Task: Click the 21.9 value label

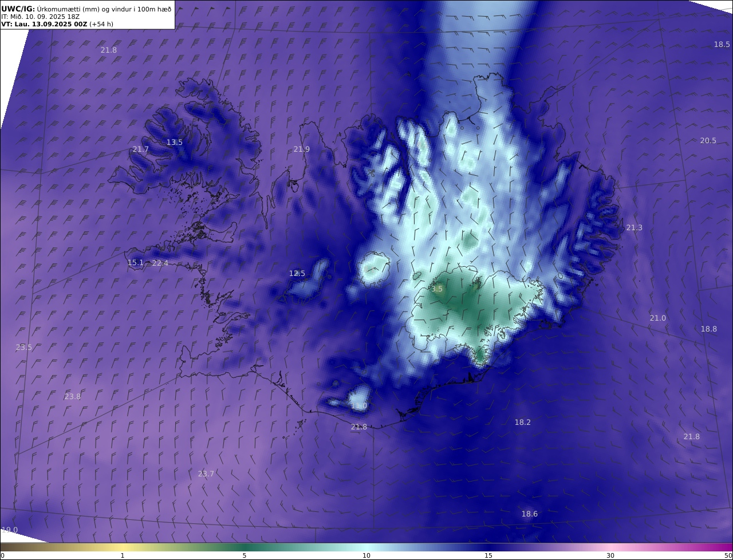Action: click(x=301, y=149)
